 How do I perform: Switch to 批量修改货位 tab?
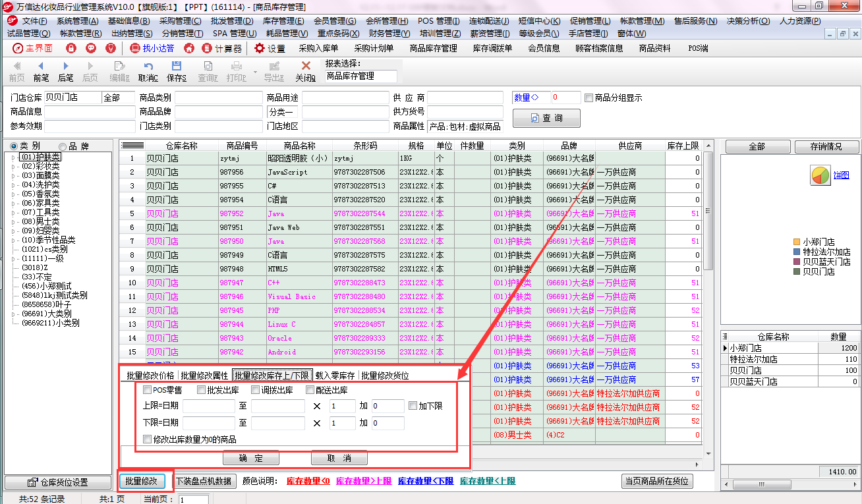[385, 376]
